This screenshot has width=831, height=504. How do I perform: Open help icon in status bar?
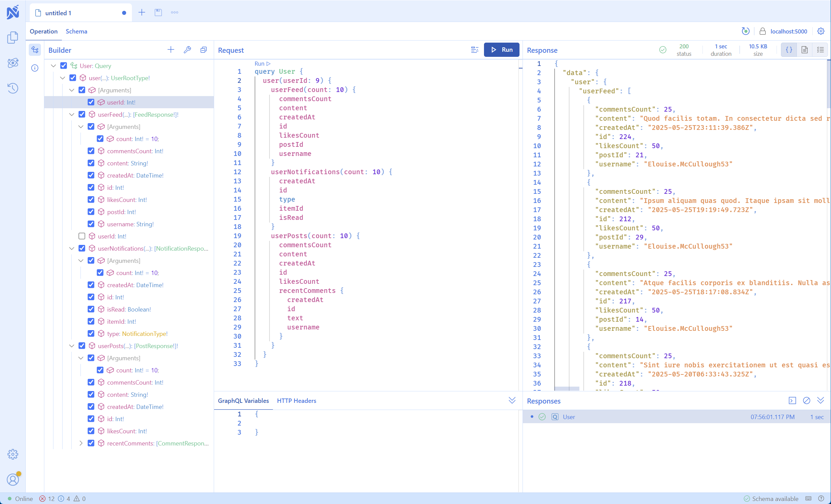point(821,499)
